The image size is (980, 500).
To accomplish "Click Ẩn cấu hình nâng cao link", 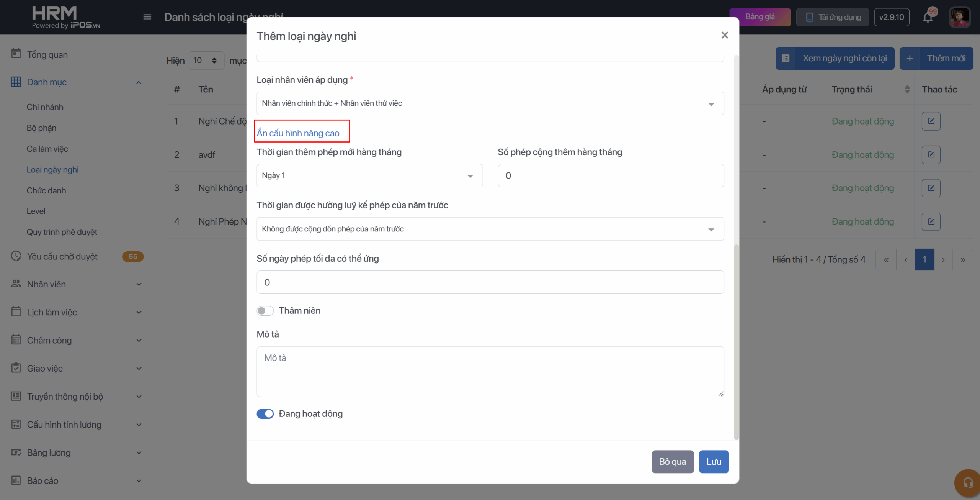I will tap(298, 133).
